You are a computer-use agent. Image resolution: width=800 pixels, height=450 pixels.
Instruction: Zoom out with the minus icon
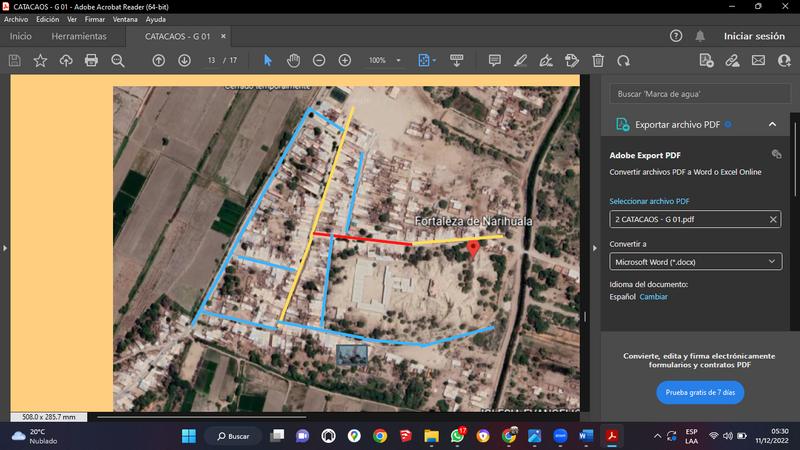click(319, 61)
